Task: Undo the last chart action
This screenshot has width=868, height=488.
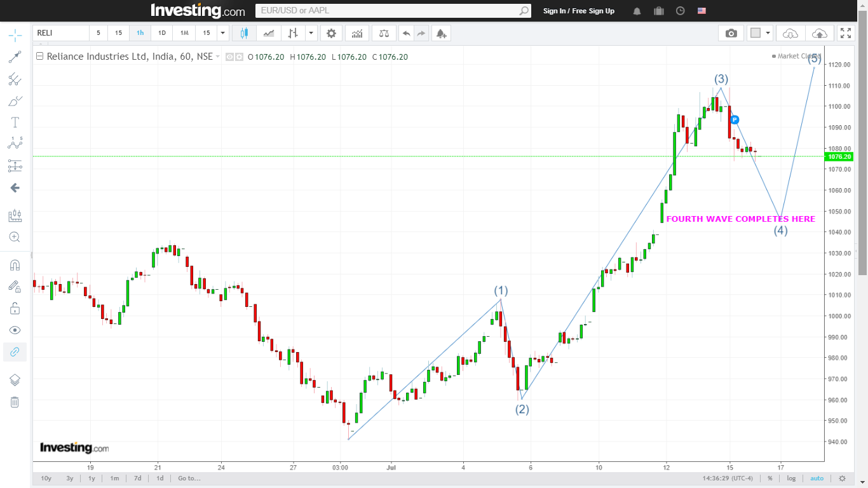Action: [x=406, y=33]
